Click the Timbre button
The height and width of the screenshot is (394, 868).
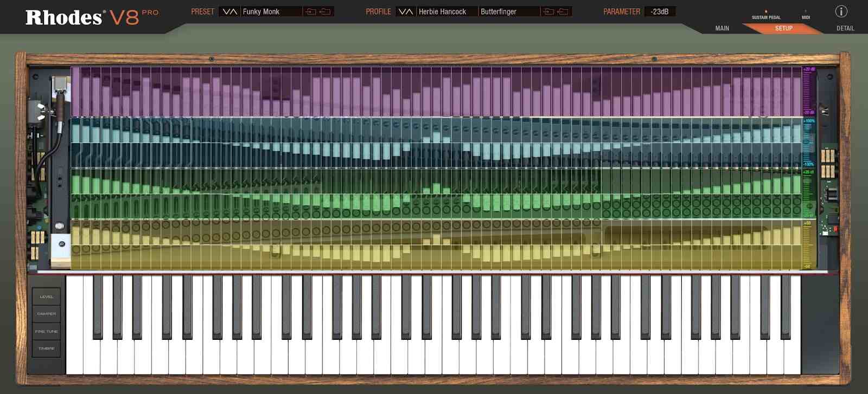pyautogui.click(x=46, y=348)
